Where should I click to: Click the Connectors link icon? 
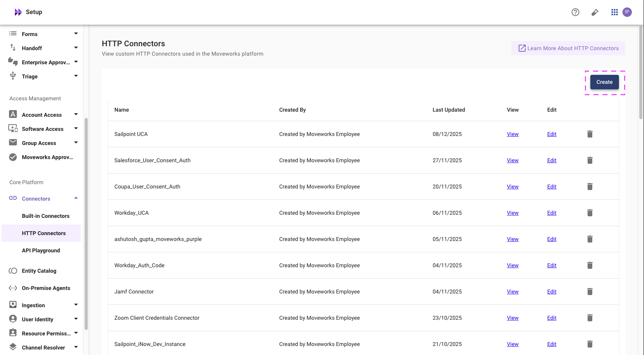click(x=13, y=198)
